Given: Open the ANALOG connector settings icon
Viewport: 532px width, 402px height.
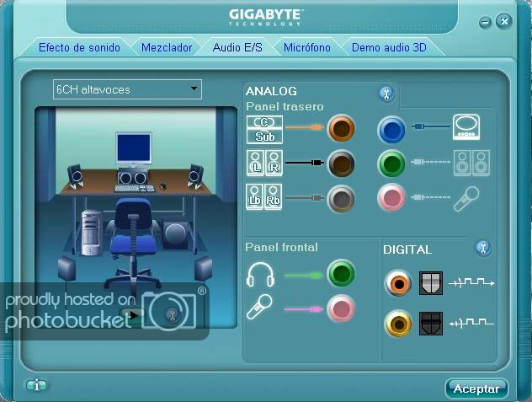Looking at the screenshot, I should coord(386,94).
